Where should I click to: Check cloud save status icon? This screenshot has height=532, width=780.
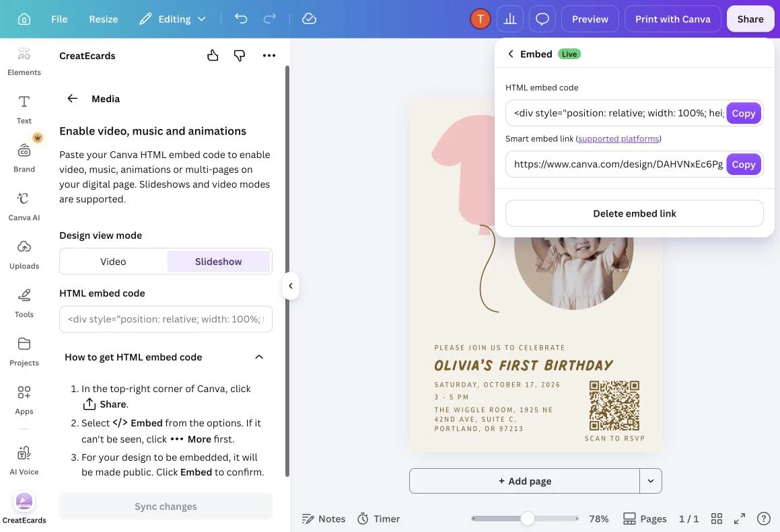coord(309,19)
